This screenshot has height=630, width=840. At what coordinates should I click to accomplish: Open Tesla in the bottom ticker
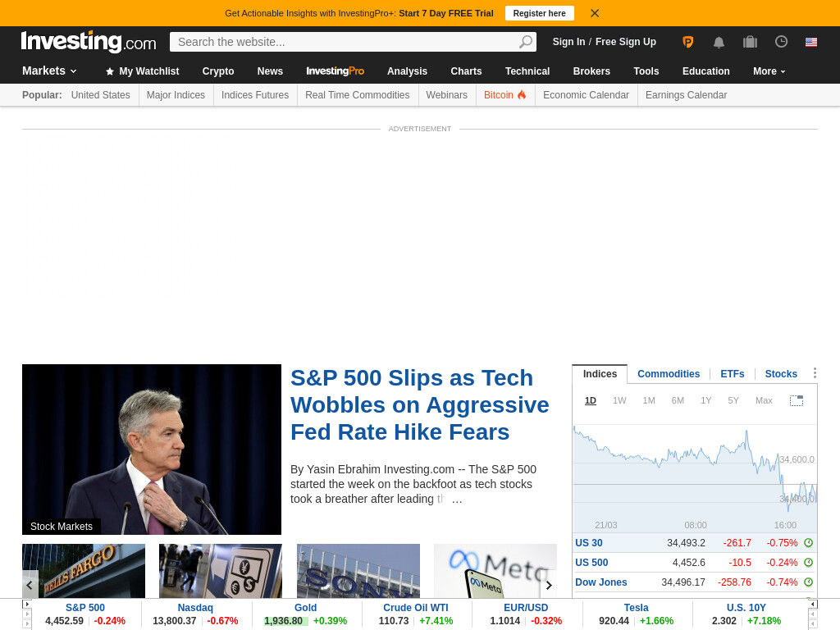point(636,608)
